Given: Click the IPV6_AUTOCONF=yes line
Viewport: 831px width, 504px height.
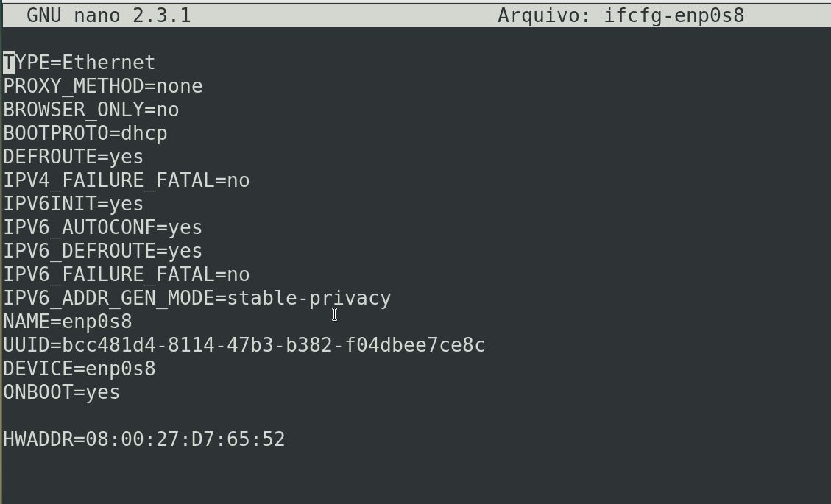Looking at the screenshot, I should [103, 227].
